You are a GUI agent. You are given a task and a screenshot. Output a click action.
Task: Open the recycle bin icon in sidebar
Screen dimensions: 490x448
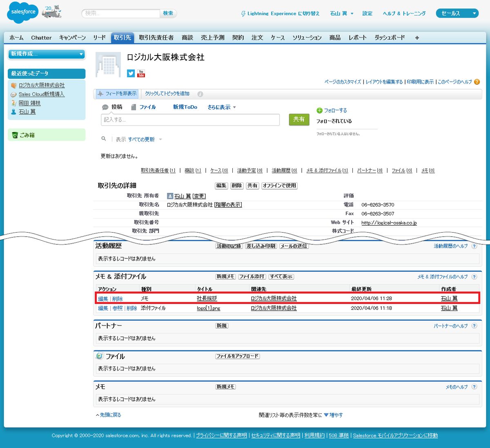click(15, 135)
